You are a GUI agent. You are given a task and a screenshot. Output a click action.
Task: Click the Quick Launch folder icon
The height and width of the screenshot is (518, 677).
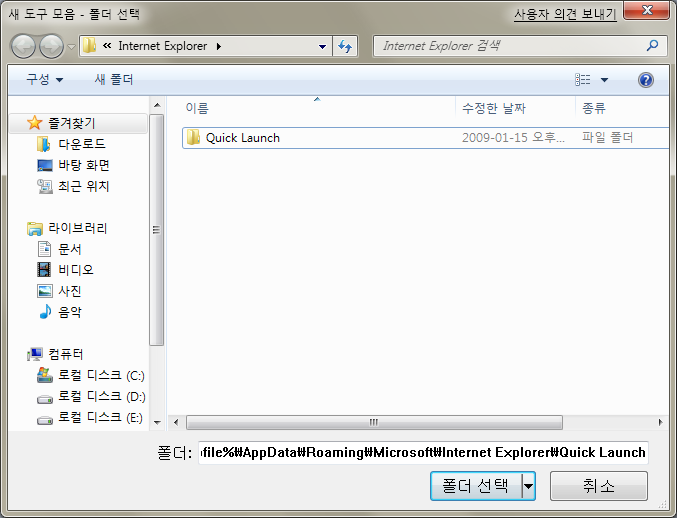tap(193, 137)
